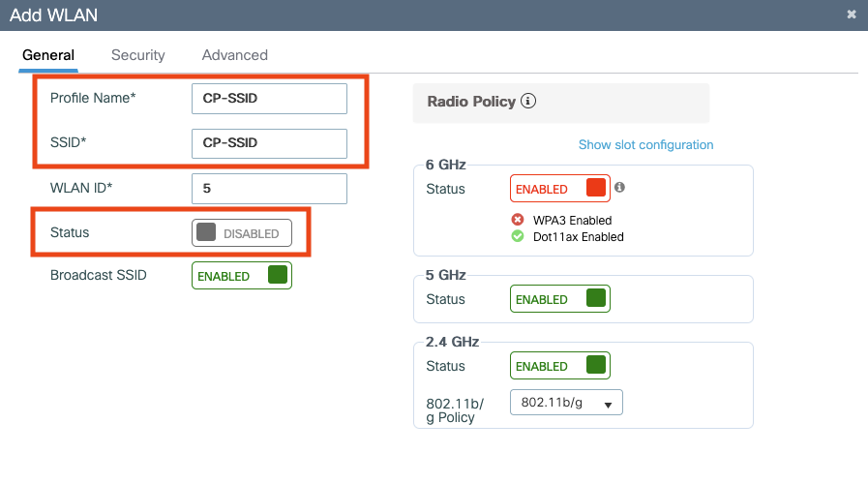The width and height of the screenshot is (868, 484).
Task: Select the General tab
Action: (x=48, y=55)
